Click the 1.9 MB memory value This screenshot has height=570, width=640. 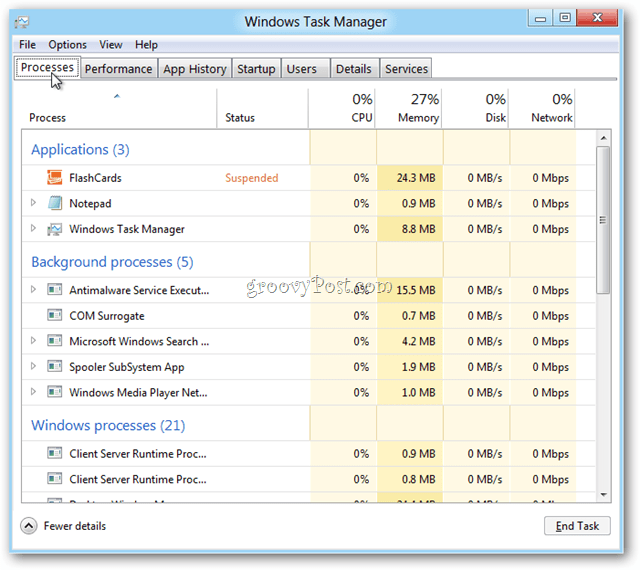pos(418,367)
